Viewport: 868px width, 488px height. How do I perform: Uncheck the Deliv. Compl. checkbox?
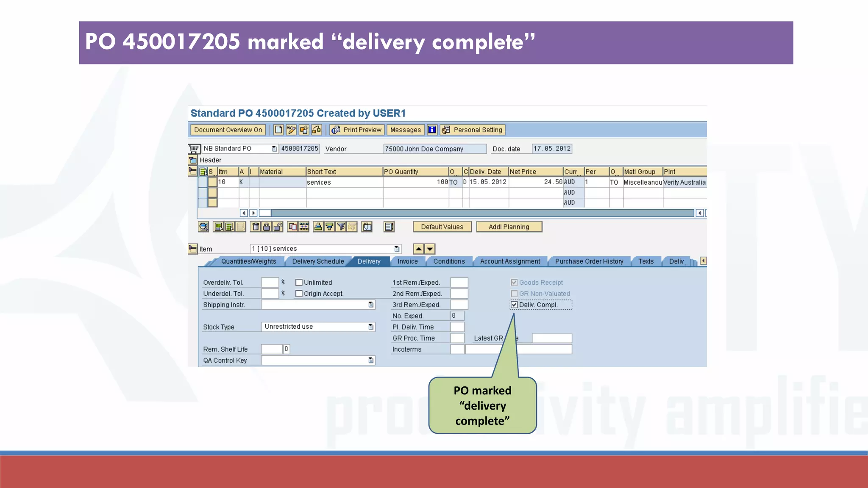point(514,305)
